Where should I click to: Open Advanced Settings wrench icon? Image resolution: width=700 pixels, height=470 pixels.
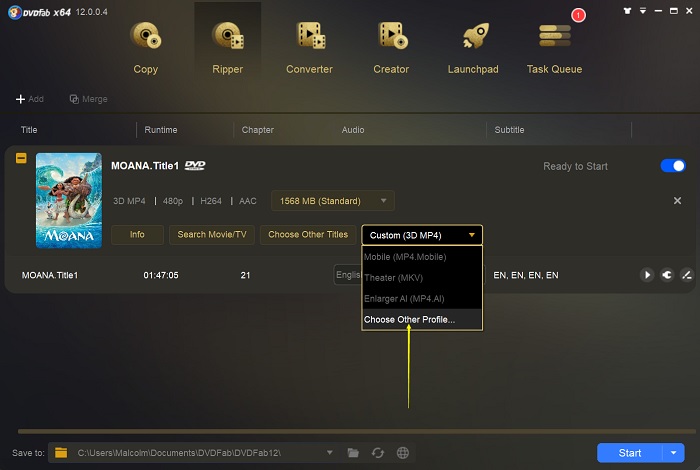click(667, 275)
